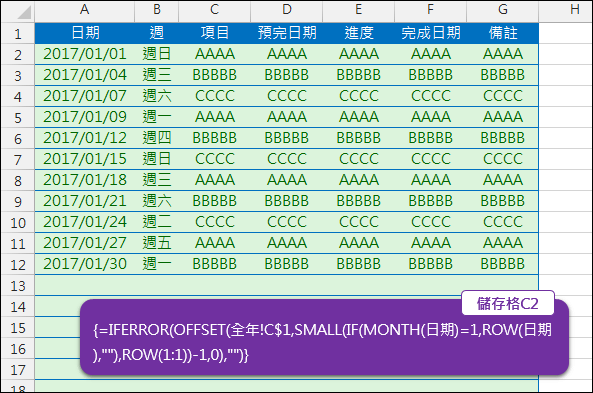Select the cell 2017/01/12
This screenshot has height=393, width=593.
click(x=85, y=138)
